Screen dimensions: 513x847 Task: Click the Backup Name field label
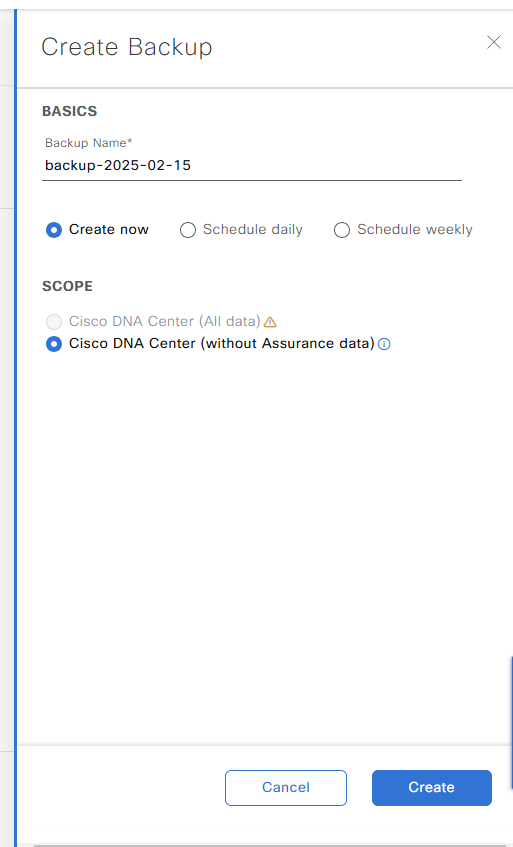[89, 143]
